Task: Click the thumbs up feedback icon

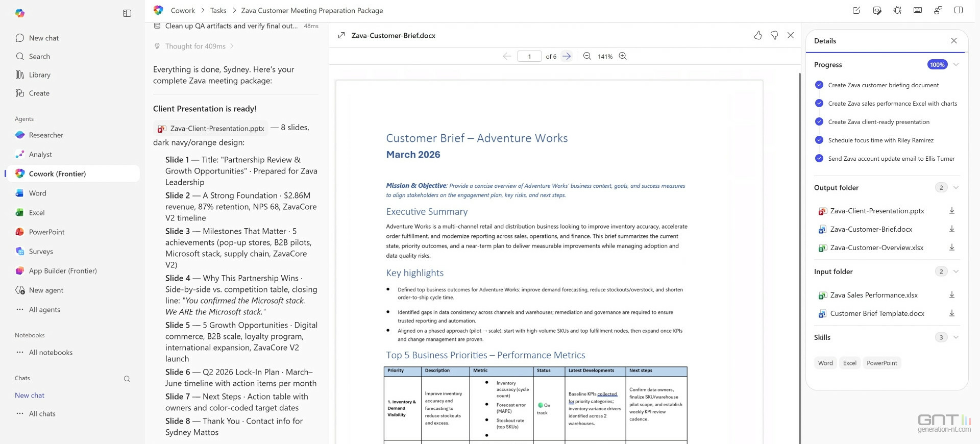Action: (758, 35)
